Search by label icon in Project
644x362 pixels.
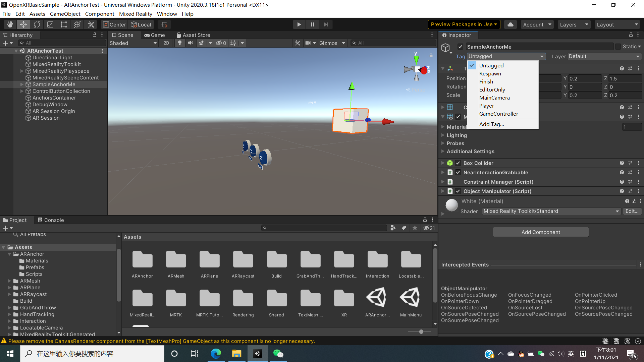pyautogui.click(x=404, y=228)
